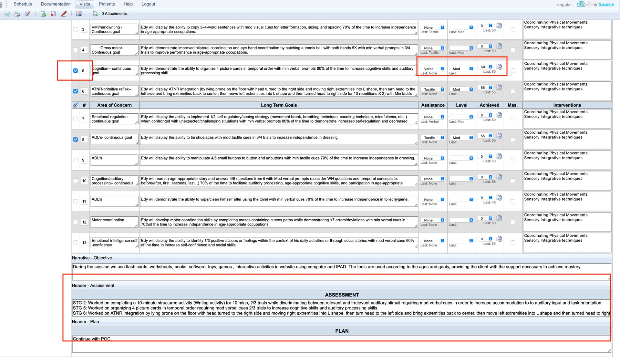Click the goal 9 long term goal text field
This screenshot has height=364, width=620.
tap(279, 160)
